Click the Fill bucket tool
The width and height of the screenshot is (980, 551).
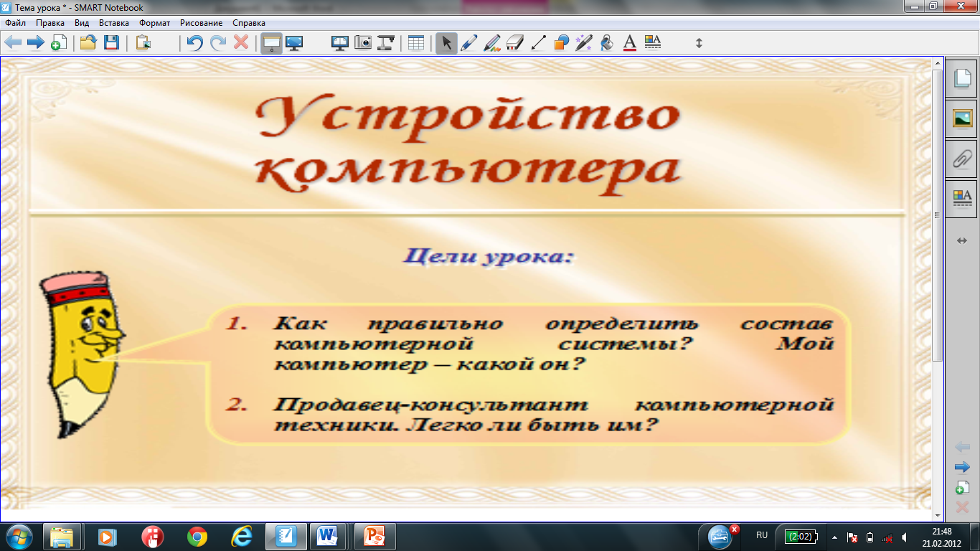(x=607, y=42)
